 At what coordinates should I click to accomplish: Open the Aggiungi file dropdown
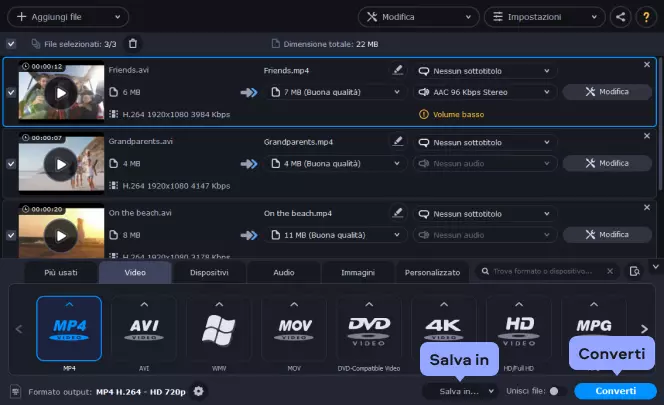pyautogui.click(x=68, y=17)
